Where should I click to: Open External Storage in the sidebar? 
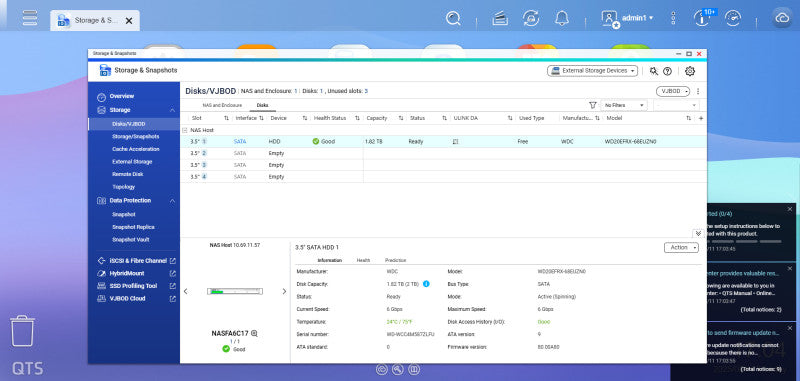click(x=132, y=162)
